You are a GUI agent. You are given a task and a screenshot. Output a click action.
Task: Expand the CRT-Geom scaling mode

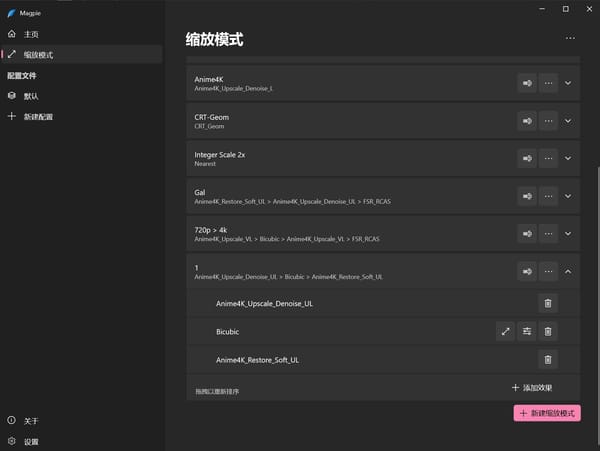569,121
